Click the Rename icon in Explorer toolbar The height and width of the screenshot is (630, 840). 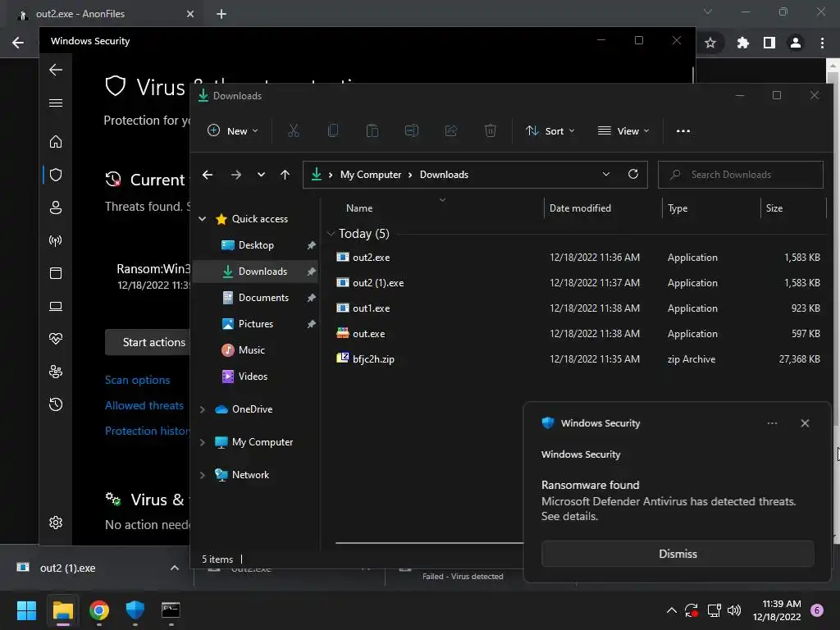(412, 130)
